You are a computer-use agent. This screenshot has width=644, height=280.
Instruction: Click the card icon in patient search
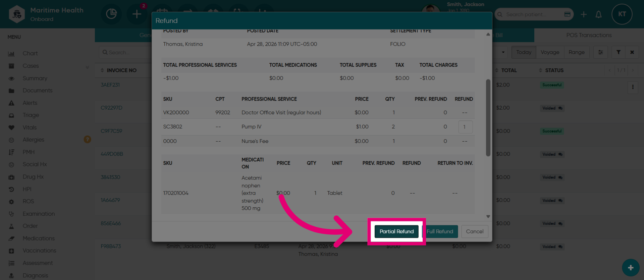(568, 14)
